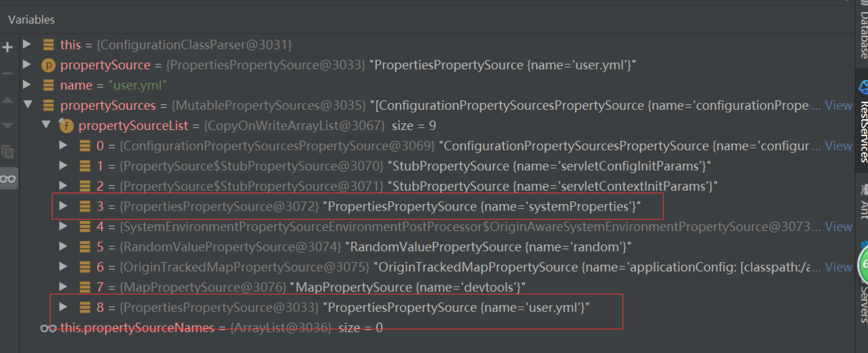Click the field icon beside name = "user.yml"
This screenshot has height=353, width=868.
(48, 85)
